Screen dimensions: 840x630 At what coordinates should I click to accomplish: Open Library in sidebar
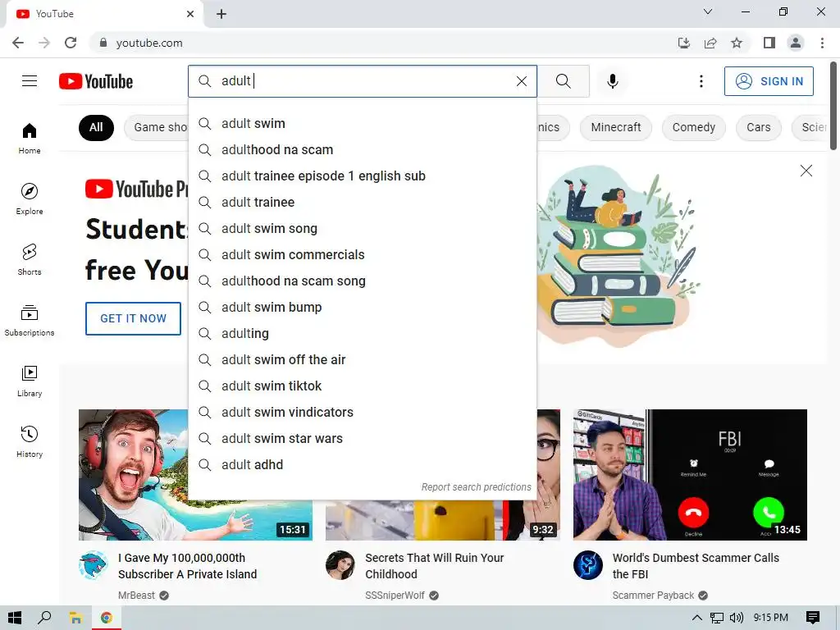pyautogui.click(x=30, y=381)
